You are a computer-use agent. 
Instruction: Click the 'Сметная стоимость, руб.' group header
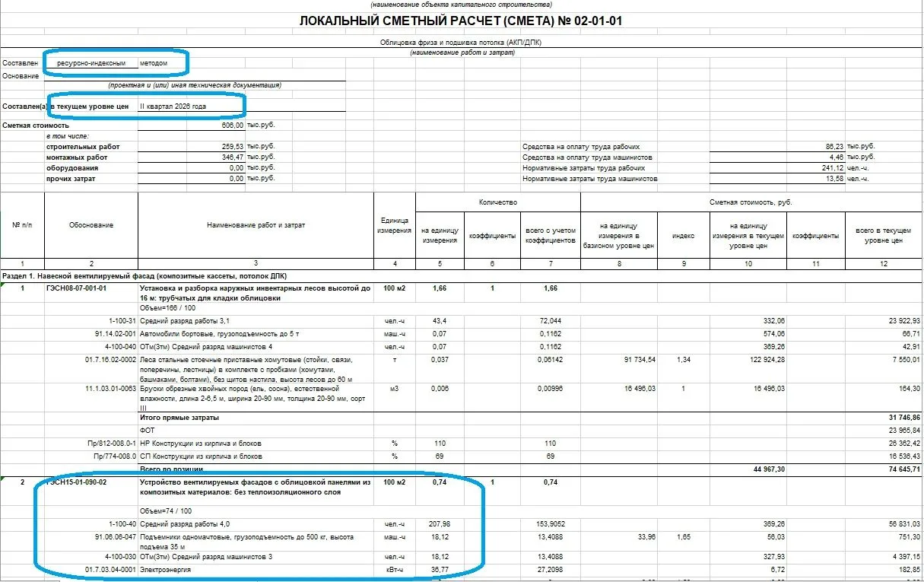(x=751, y=202)
